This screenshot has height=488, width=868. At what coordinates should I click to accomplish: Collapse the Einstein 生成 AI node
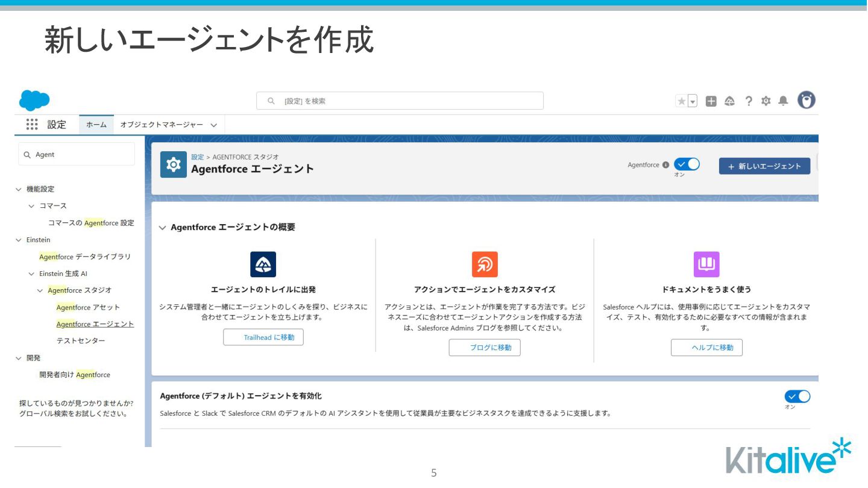coord(32,274)
